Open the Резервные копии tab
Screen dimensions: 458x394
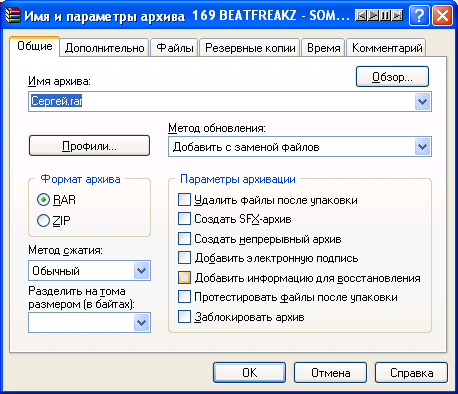250,48
